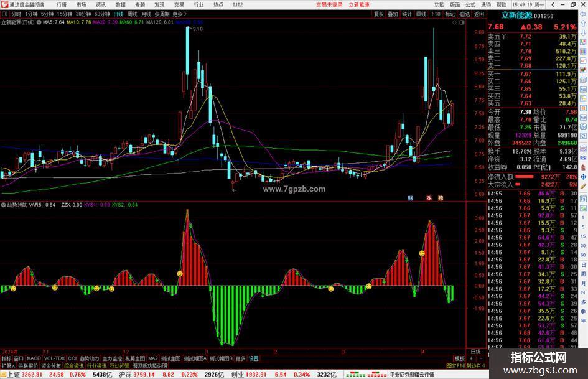Switch to the 分时 period
The height and width of the screenshot is (379, 588).
pos(16,14)
